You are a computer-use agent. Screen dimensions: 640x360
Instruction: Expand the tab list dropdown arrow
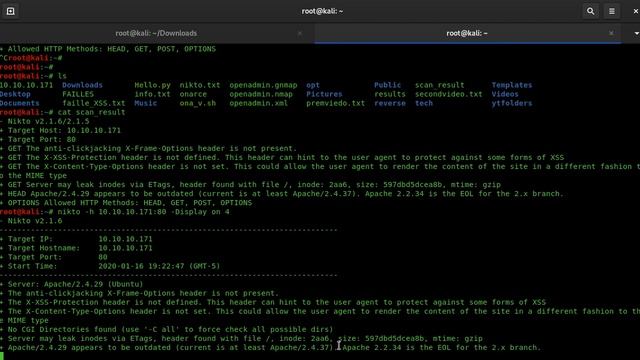tap(636, 33)
